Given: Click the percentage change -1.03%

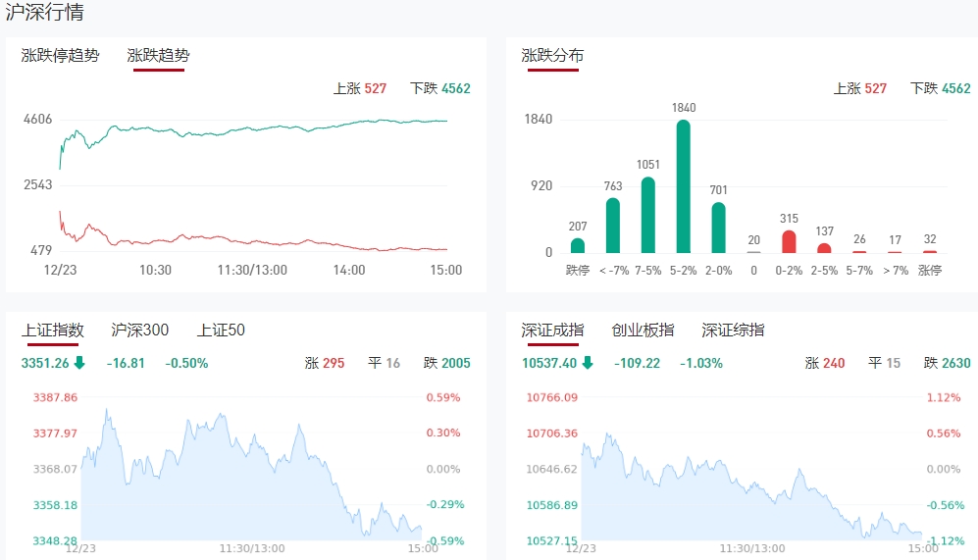Looking at the screenshot, I should click(701, 363).
